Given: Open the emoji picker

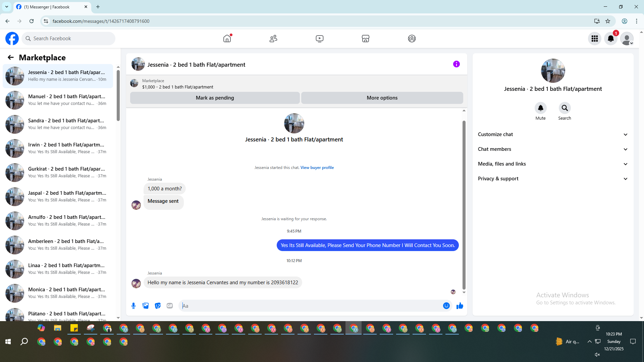Looking at the screenshot, I should pyautogui.click(x=446, y=306).
